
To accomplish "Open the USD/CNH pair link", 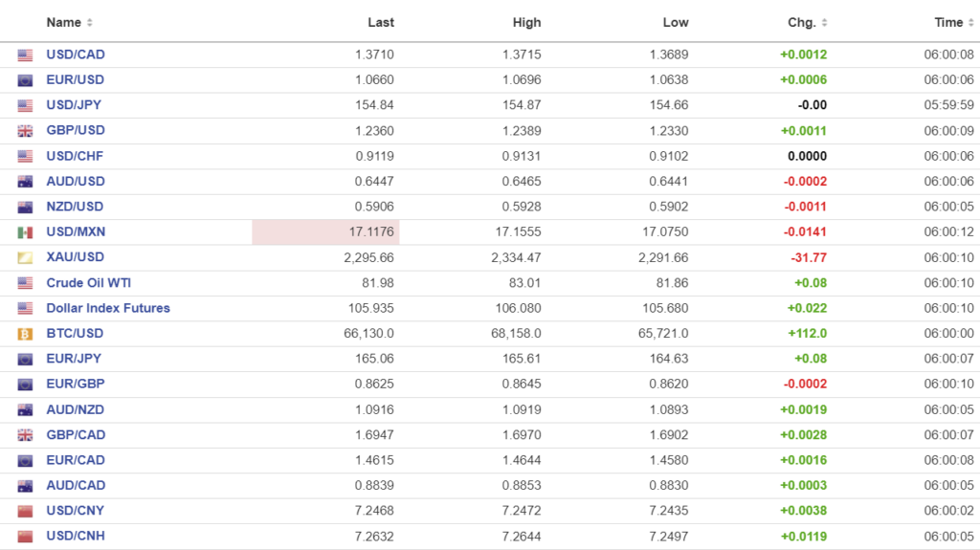I will pos(76,536).
